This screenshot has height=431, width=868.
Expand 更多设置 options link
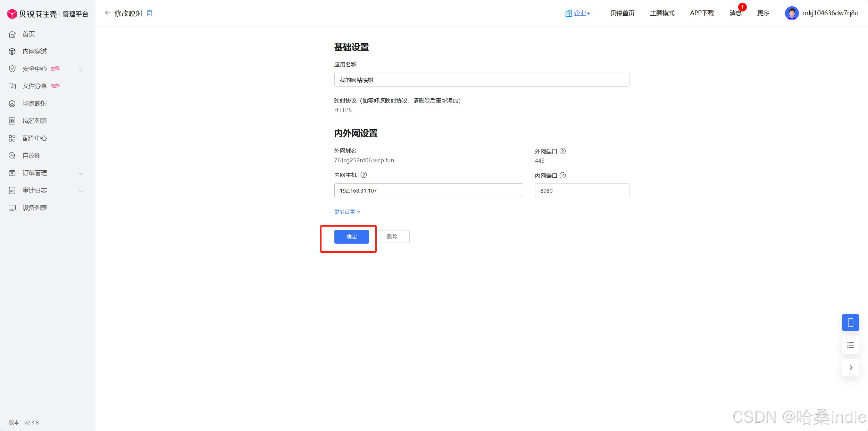pyautogui.click(x=347, y=212)
